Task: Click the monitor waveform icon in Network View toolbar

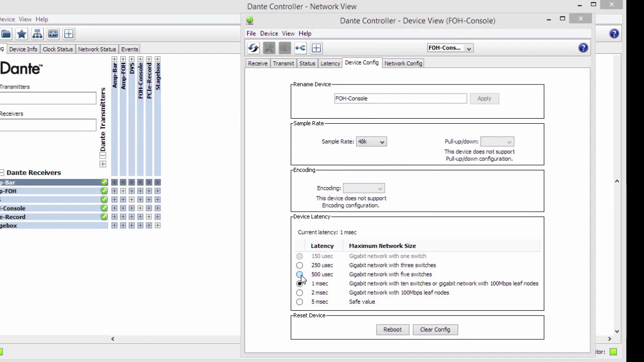Action: [53, 34]
